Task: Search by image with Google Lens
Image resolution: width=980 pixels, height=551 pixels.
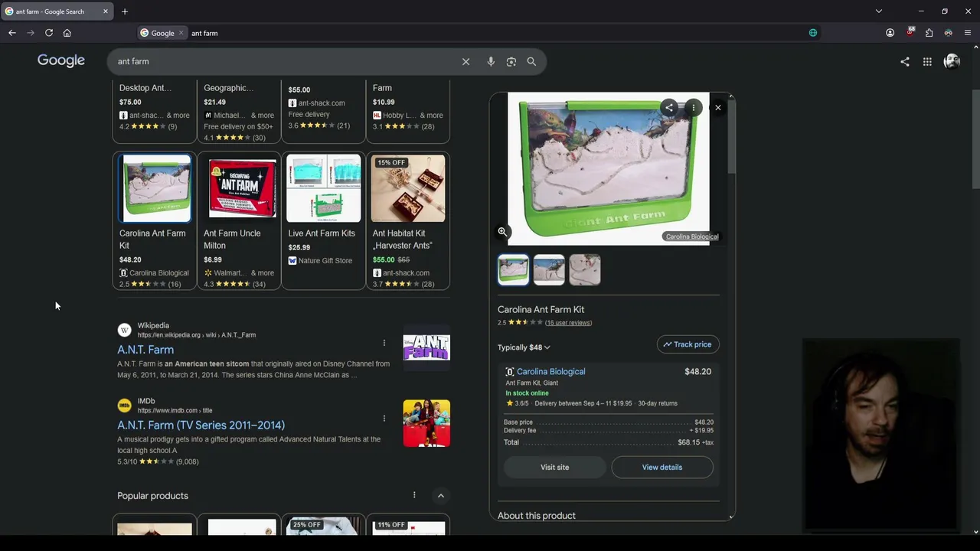Action: click(511, 61)
